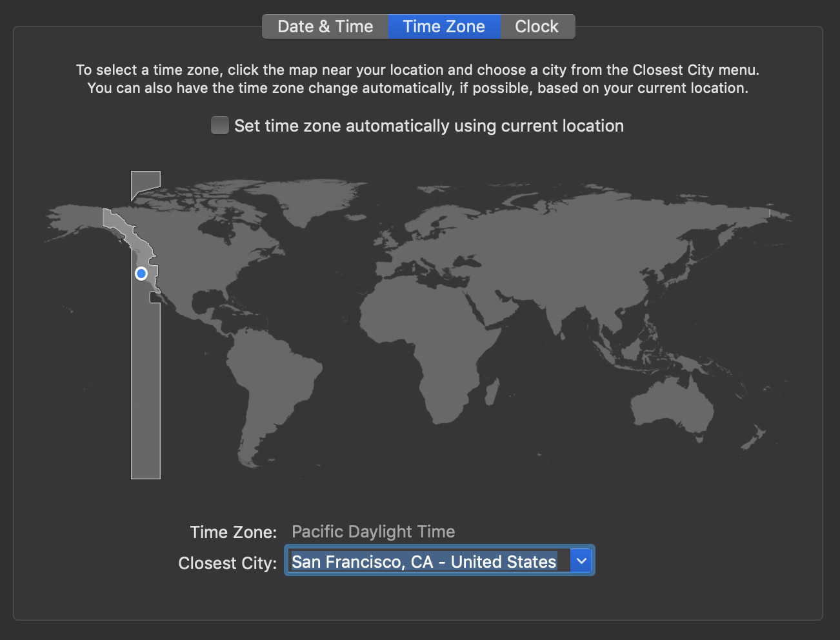Select the Time Zone tab
This screenshot has height=640, width=840.
443,26
